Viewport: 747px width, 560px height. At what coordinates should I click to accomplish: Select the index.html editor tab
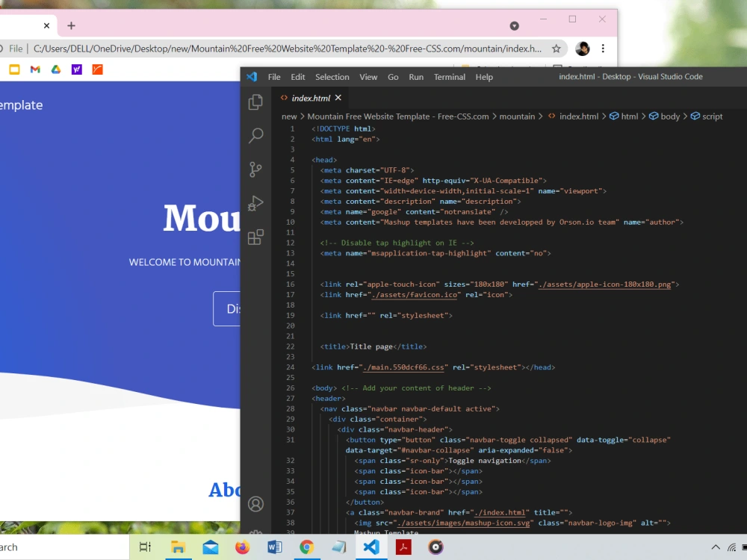click(311, 98)
